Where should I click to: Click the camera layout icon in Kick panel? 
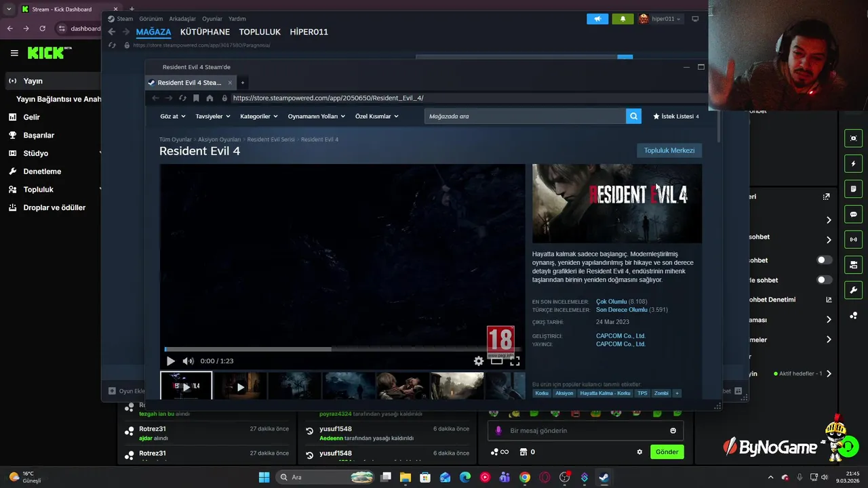tap(853, 264)
